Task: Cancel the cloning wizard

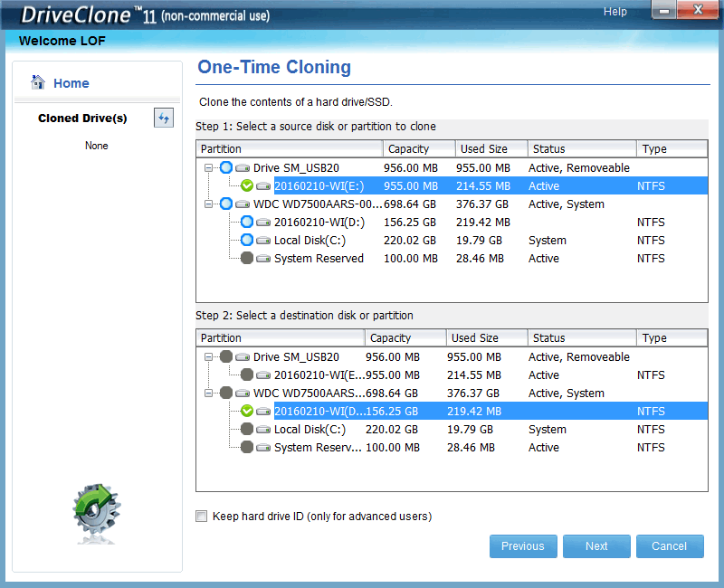Action: point(670,546)
